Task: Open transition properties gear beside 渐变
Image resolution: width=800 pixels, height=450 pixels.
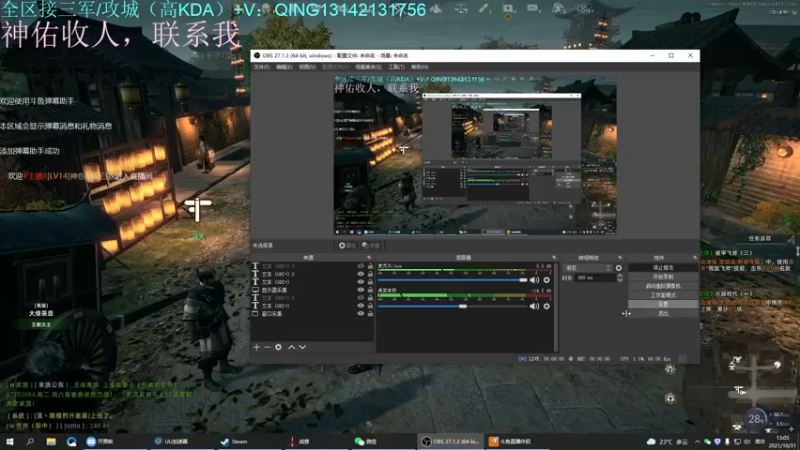Action: point(619,268)
